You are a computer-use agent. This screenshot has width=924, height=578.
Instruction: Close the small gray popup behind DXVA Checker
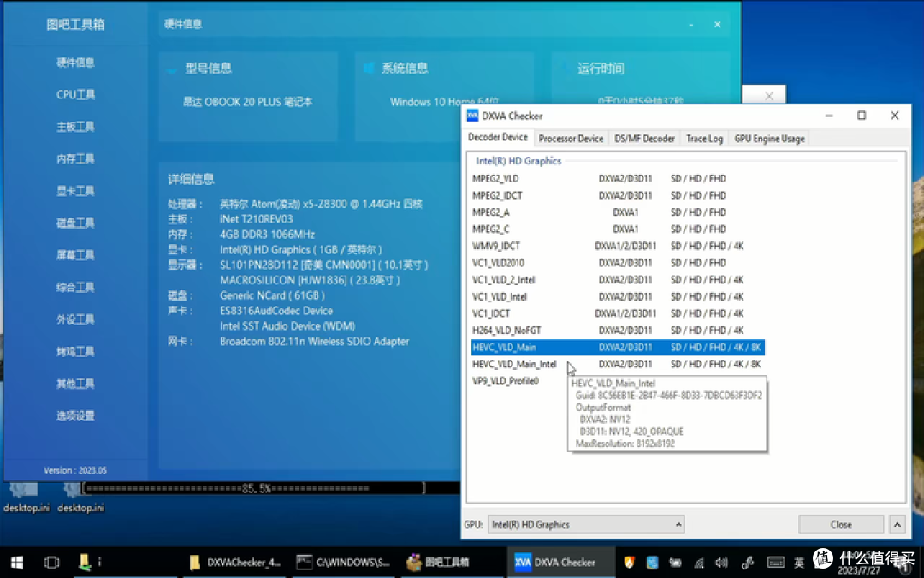[x=768, y=96]
